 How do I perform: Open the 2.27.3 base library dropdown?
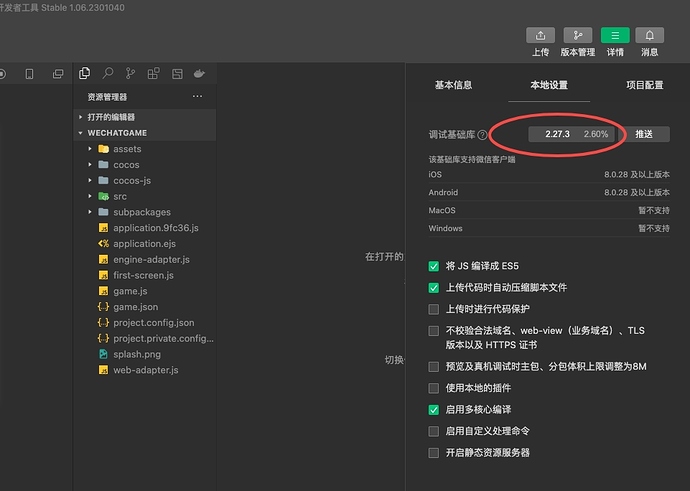pos(571,134)
